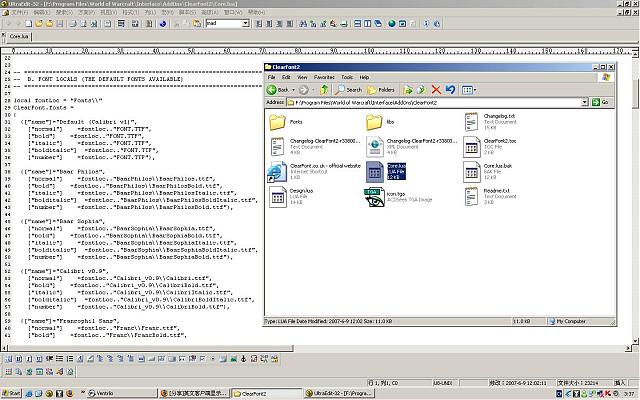
Task: Click the Start button on the taskbar
Action: pos(11,393)
